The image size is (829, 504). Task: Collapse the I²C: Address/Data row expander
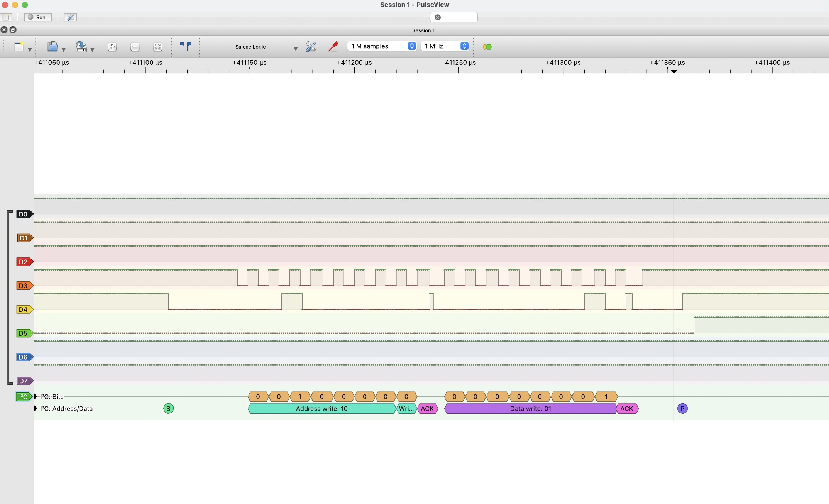tap(36, 408)
